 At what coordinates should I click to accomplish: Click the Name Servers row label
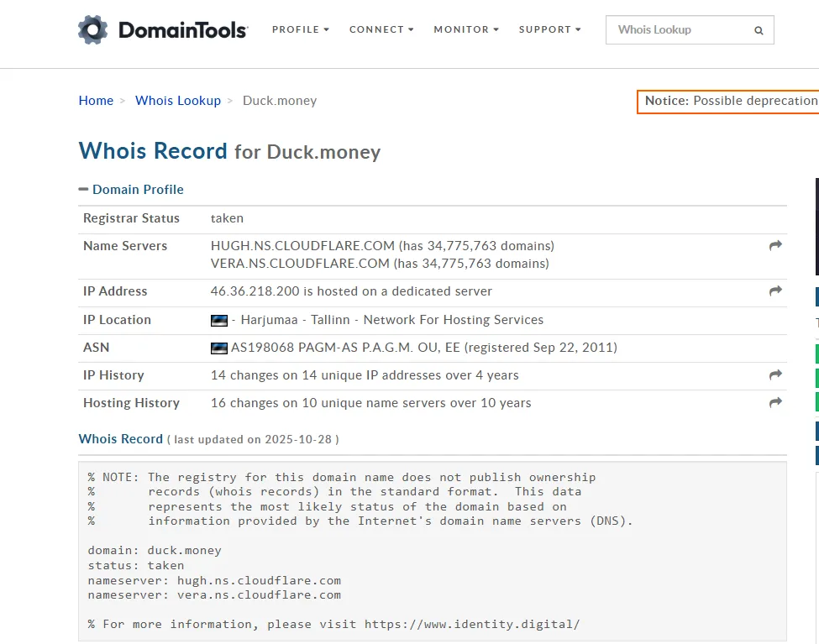tap(125, 245)
